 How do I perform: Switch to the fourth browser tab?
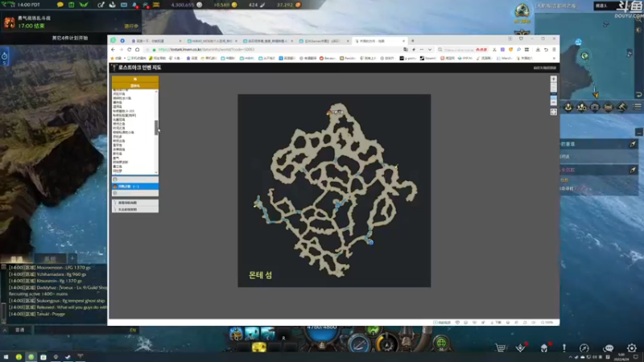click(x=324, y=41)
